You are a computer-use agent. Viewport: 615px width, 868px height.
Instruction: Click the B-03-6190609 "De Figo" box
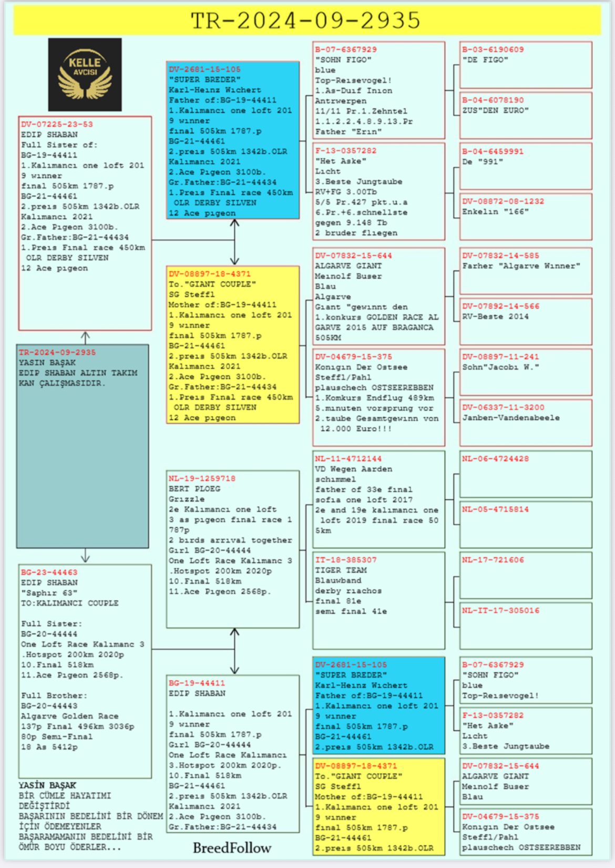tap(525, 65)
